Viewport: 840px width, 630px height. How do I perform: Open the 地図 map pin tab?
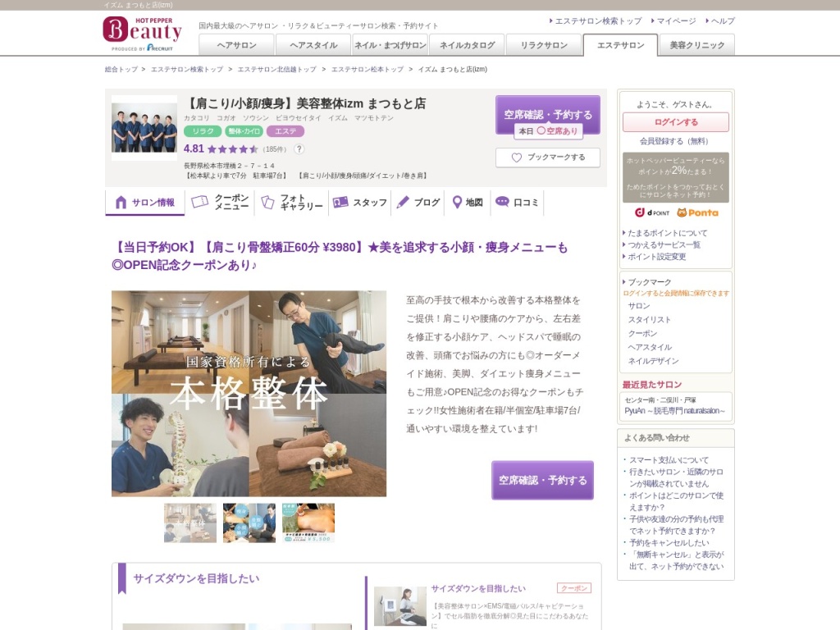(468, 203)
